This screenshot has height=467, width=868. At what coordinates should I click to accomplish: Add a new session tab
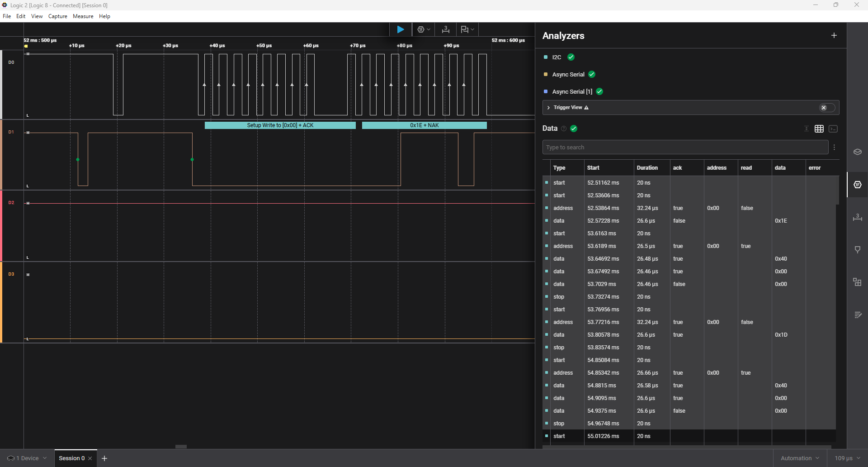(x=104, y=458)
